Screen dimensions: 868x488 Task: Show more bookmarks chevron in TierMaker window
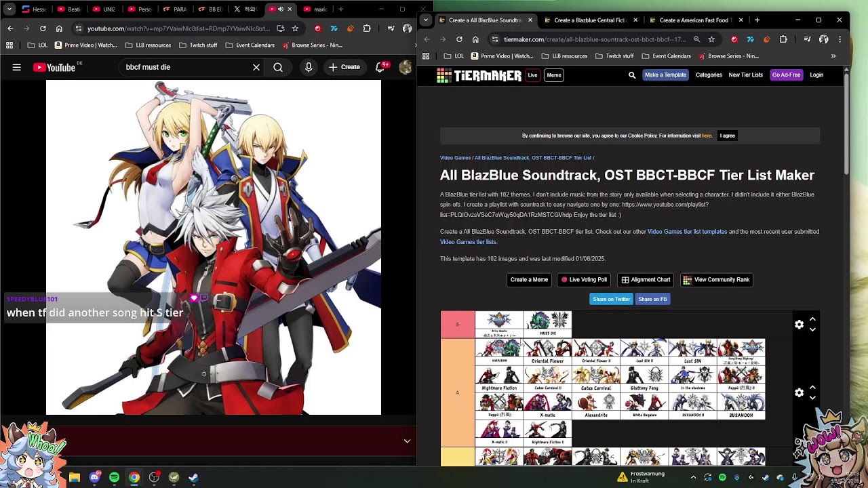pyautogui.click(x=833, y=56)
